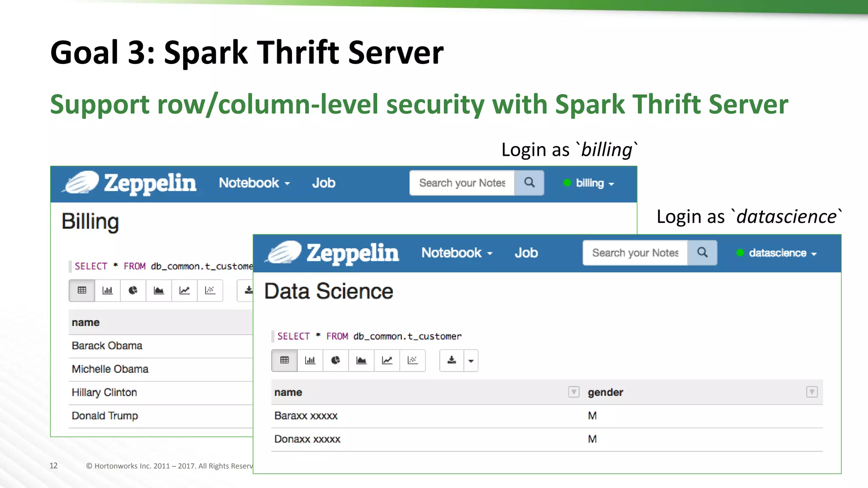
Task: Select bar chart view in the Data Science notebook
Action: tap(310, 360)
